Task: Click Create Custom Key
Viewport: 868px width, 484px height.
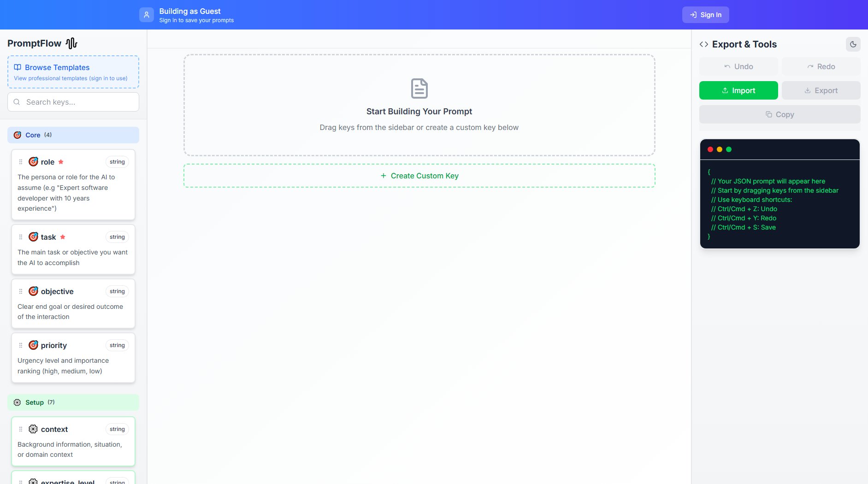Action: coord(419,176)
